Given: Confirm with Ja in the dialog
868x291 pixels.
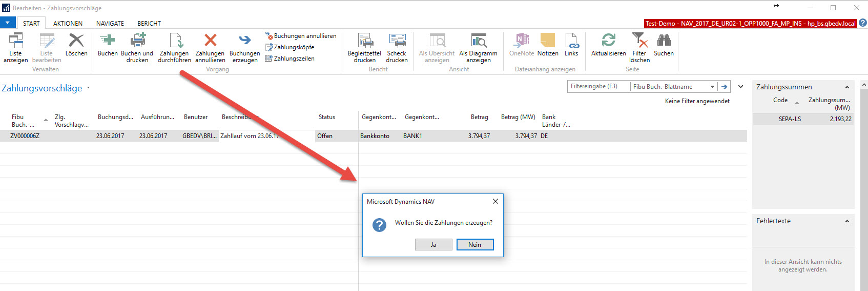Looking at the screenshot, I should click(433, 245).
